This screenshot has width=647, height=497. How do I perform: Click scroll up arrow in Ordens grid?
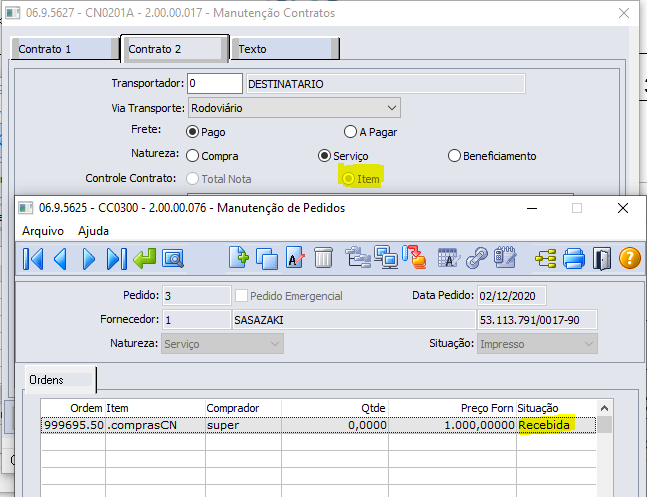point(604,408)
